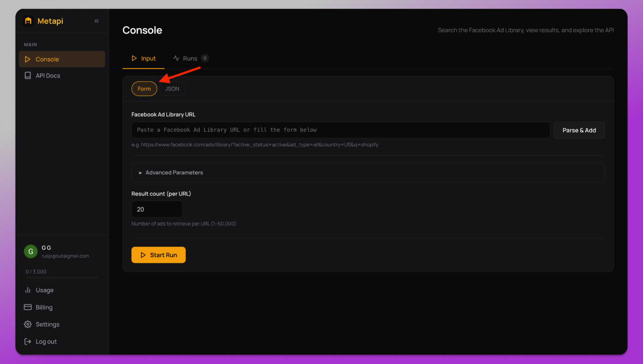Collapse the sidebar with double-chevron icon

pyautogui.click(x=97, y=21)
